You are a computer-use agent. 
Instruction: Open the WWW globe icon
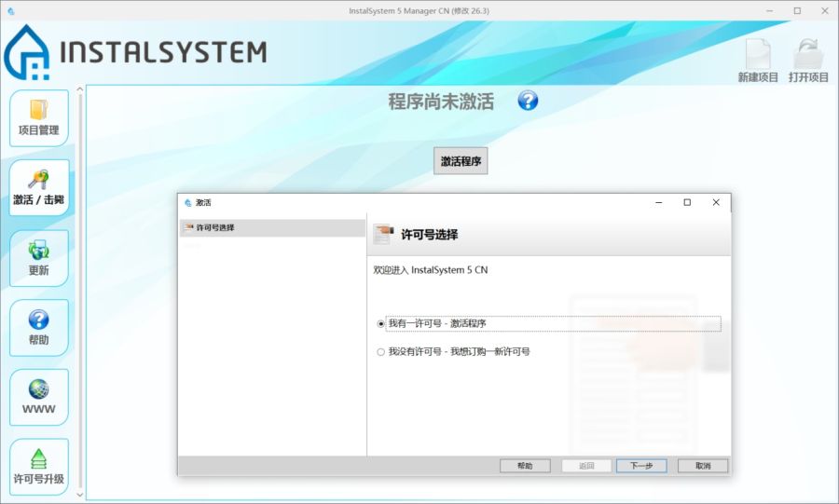tap(38, 397)
